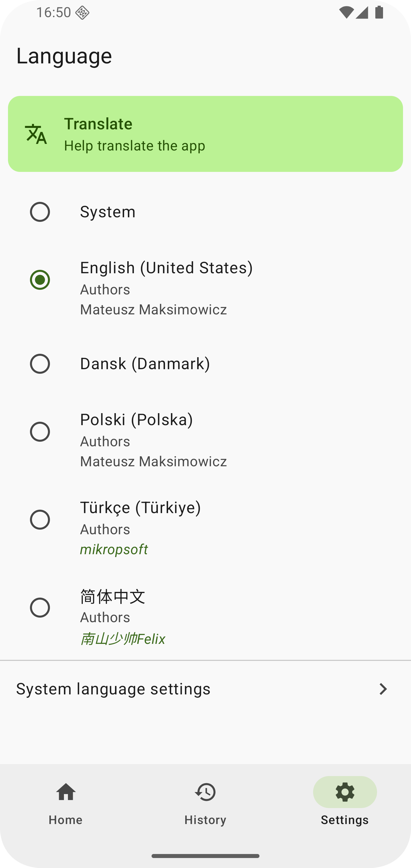Open 南山少帅Felix author link
This screenshot has height=868, width=411.
pyautogui.click(x=123, y=639)
